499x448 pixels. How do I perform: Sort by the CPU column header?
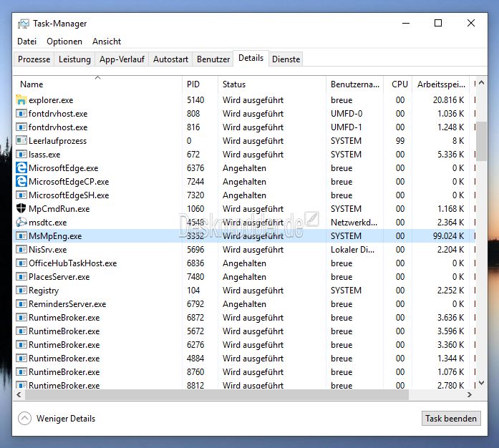398,84
